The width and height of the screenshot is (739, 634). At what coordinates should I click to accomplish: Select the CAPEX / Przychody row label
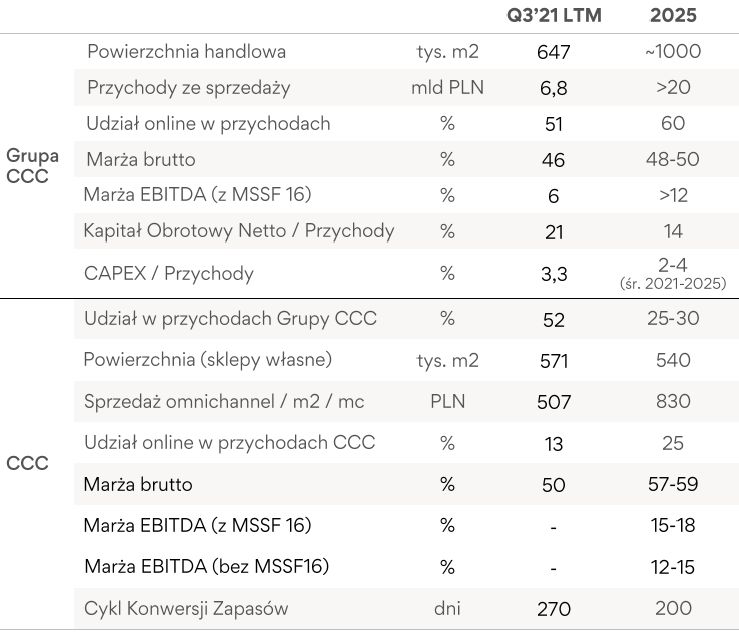(x=170, y=273)
